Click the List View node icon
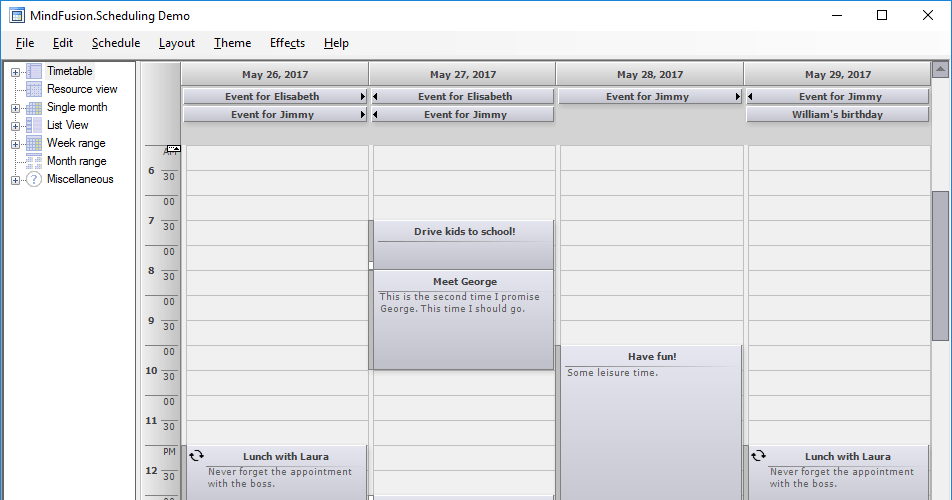 (x=34, y=126)
